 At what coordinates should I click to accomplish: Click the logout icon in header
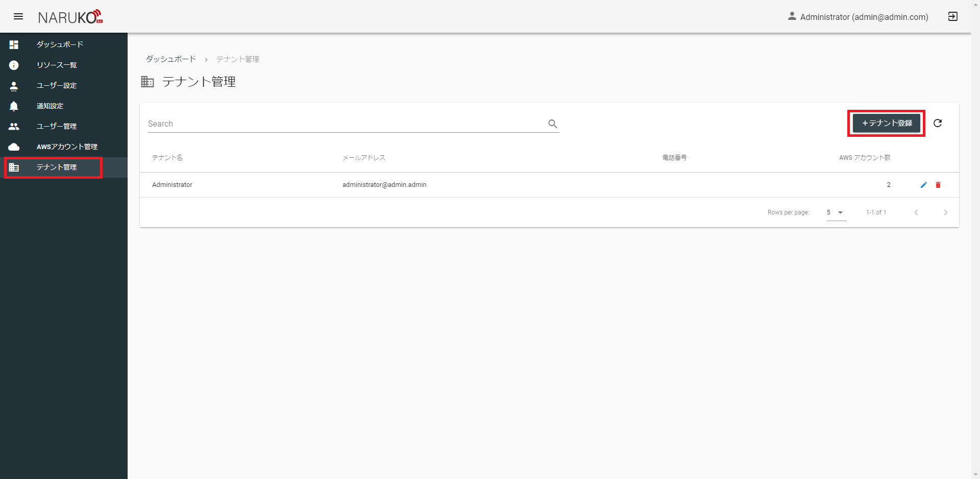(x=952, y=16)
